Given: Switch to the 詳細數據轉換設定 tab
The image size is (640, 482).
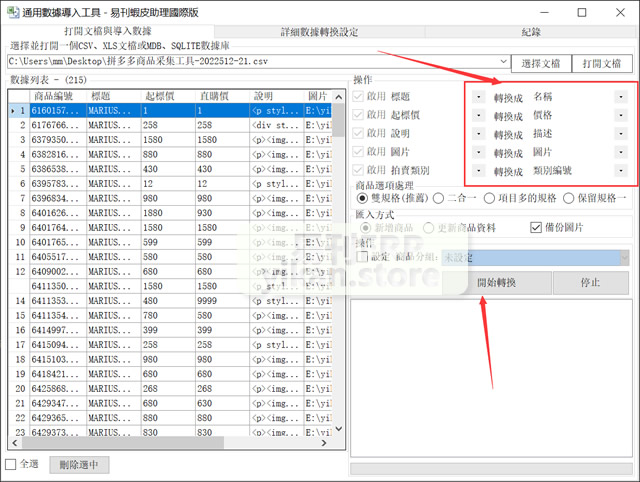Looking at the screenshot, I should tap(320, 32).
